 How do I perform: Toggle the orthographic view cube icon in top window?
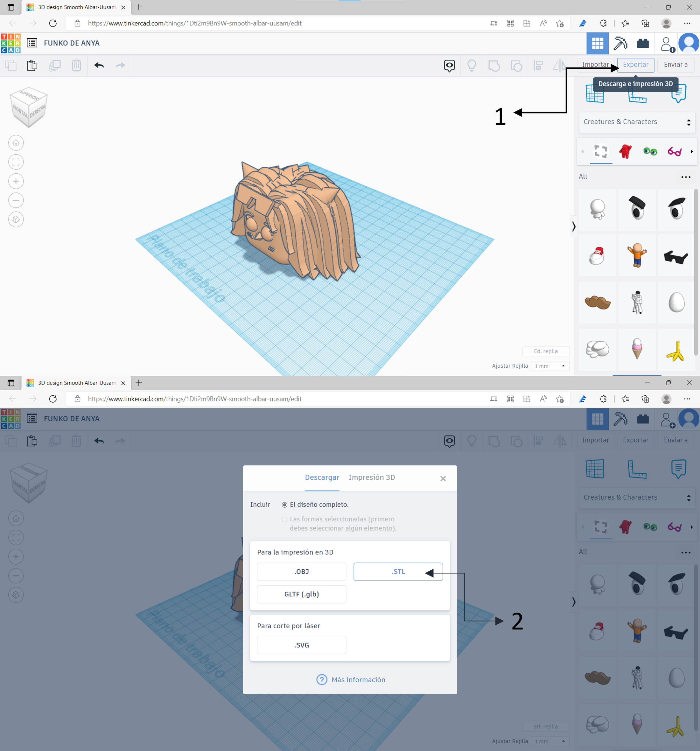coord(16,219)
